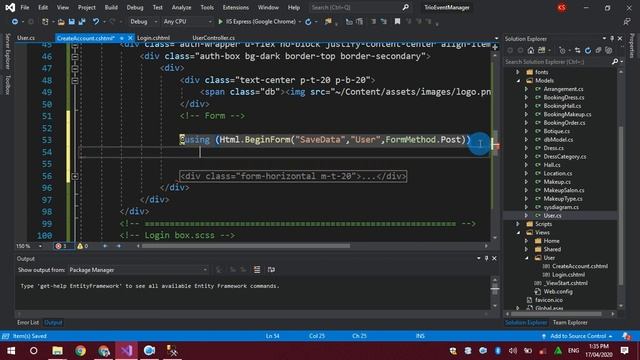The height and width of the screenshot is (360, 640).
Task: Start IIS Express with green play icon
Action: [220, 22]
